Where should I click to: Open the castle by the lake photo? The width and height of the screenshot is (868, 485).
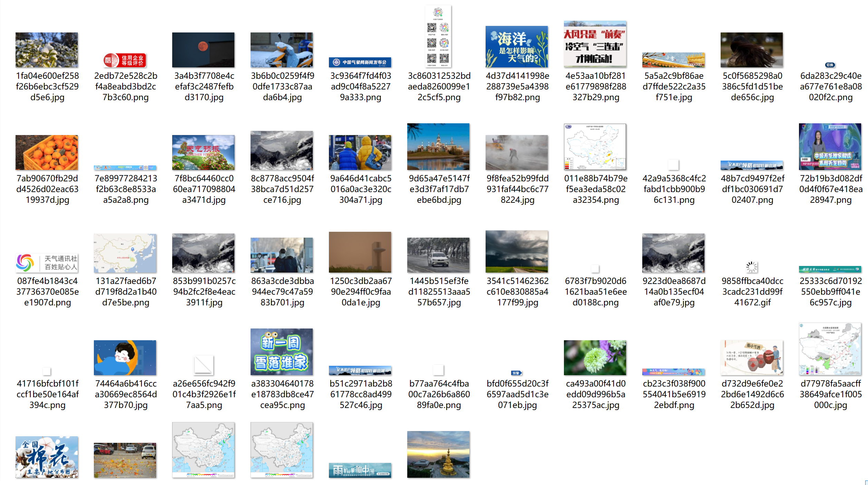coord(438,147)
